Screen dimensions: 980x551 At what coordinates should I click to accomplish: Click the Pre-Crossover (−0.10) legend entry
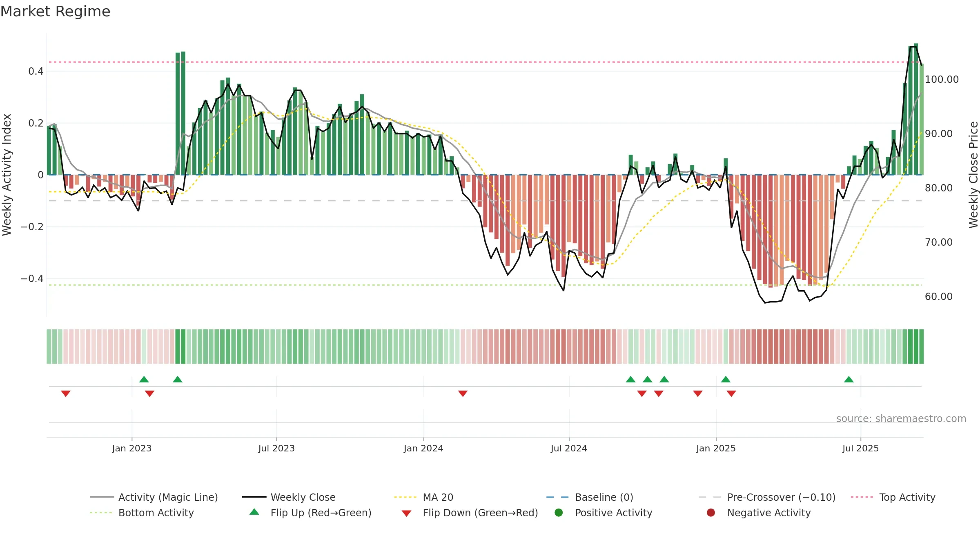(x=767, y=497)
